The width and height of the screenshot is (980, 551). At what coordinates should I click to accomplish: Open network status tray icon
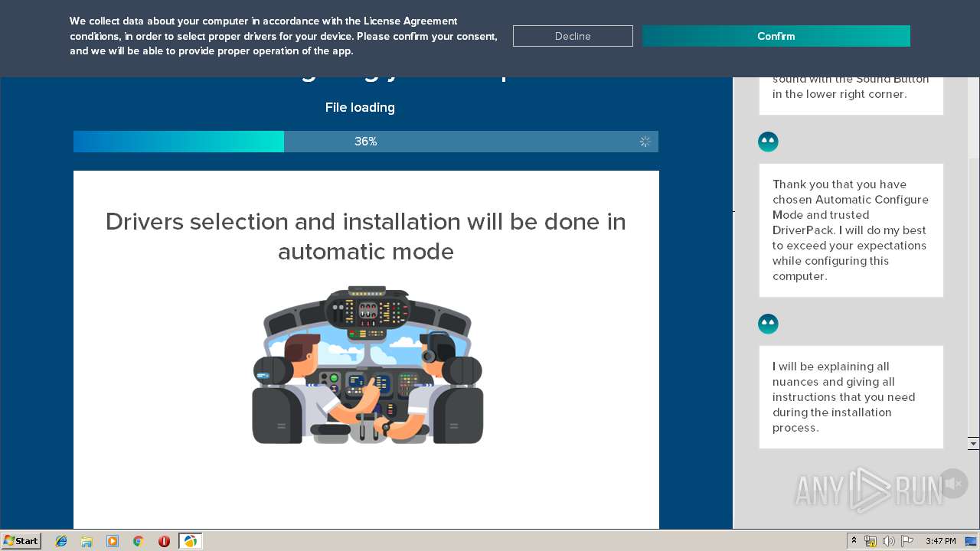871,541
